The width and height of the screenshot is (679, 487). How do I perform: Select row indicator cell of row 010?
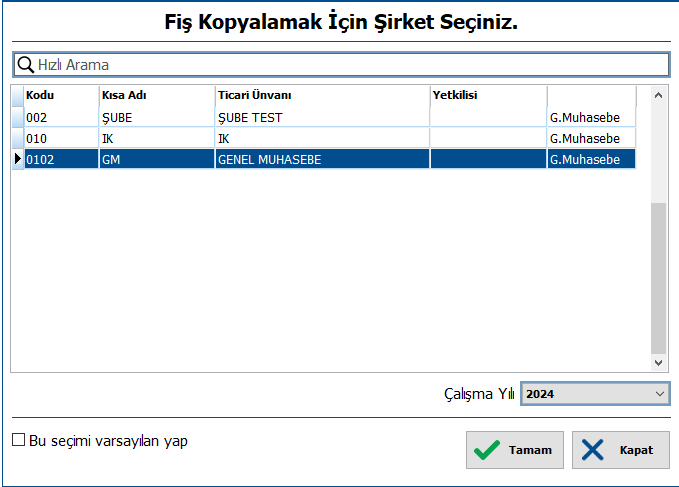18,139
